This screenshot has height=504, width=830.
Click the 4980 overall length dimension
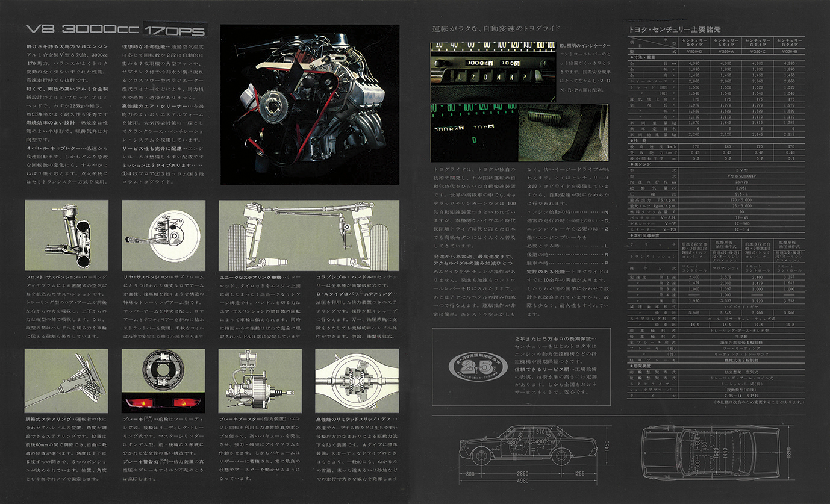pyautogui.click(x=522, y=480)
